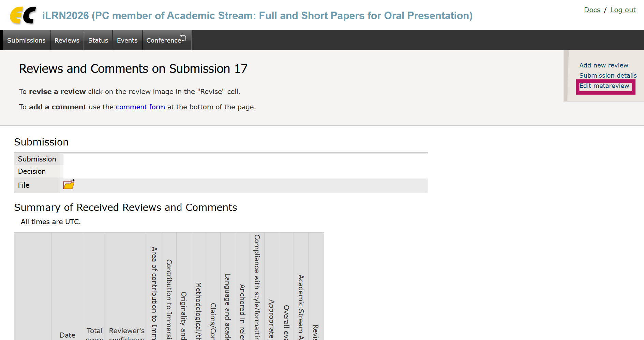Click the Docs link
This screenshot has height=340, width=644.
592,10
